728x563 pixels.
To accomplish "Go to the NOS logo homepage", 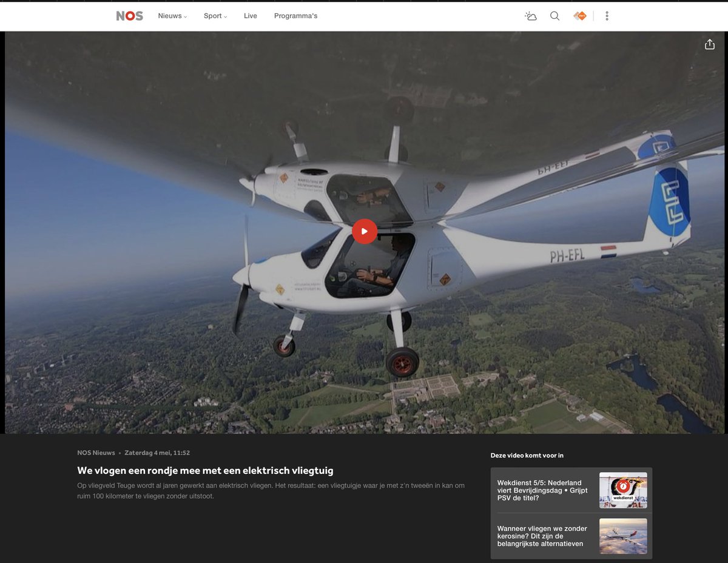I will click(x=129, y=16).
